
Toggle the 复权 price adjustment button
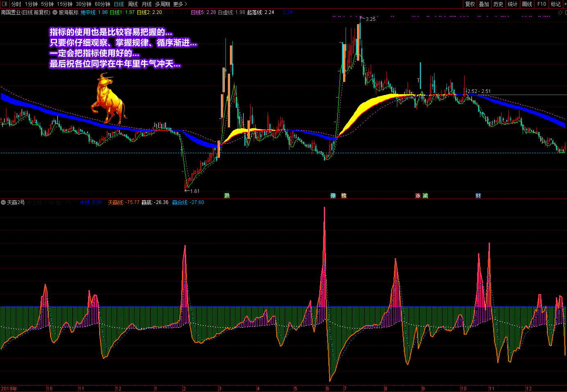[x=470, y=4]
